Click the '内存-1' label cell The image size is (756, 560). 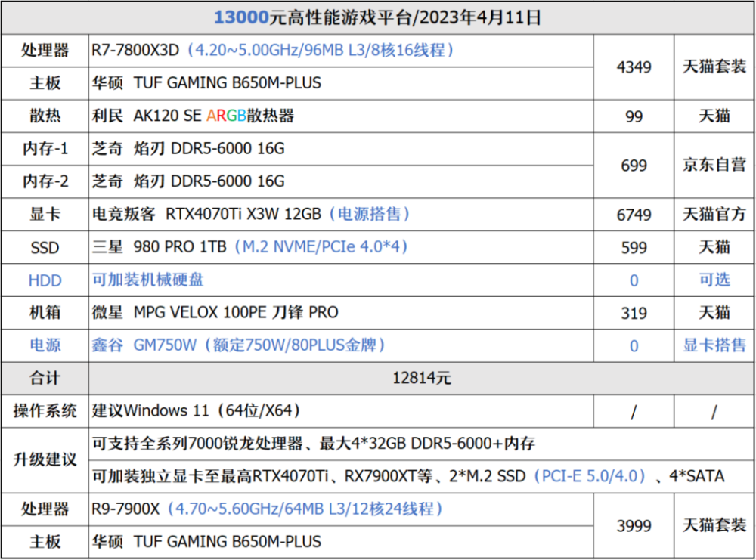45,149
